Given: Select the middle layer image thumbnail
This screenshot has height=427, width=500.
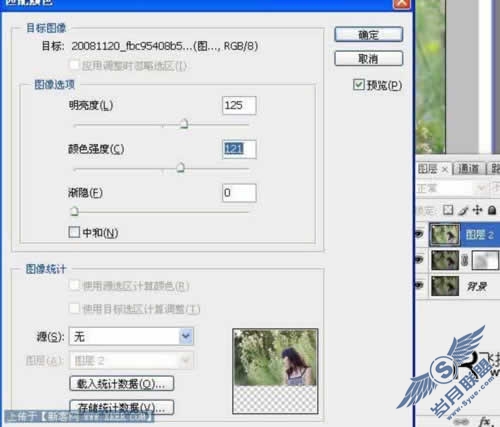Looking at the screenshot, I should [444, 260].
